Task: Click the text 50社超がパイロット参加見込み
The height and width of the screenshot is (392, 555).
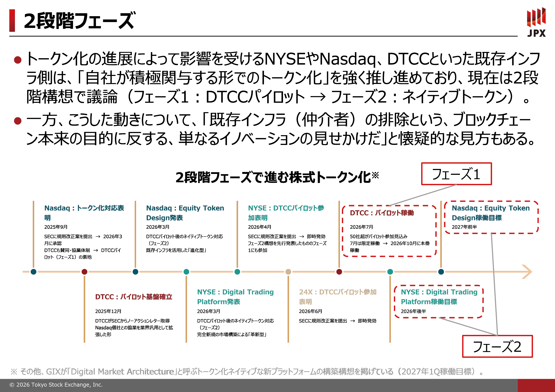Action: pos(379,236)
